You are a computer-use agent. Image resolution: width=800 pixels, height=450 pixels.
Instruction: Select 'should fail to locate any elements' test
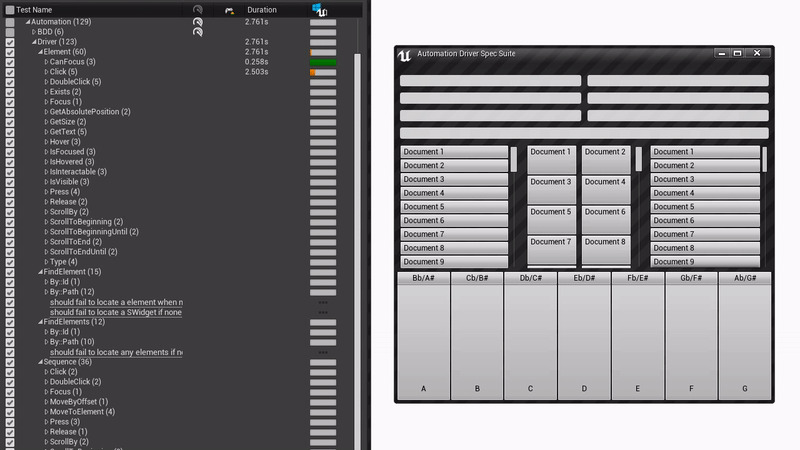tap(116, 352)
